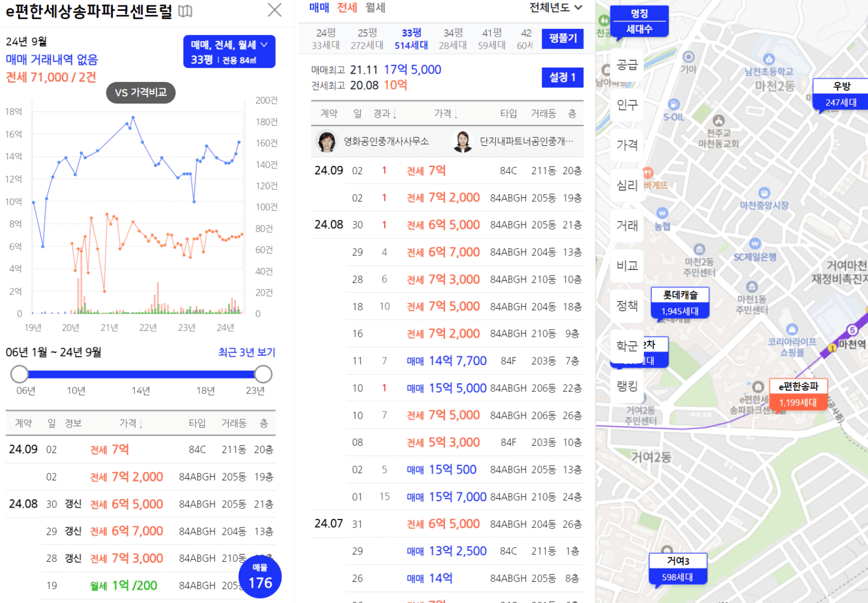868x603 pixels.
Task: Close the e편한세상송파파크센트럴 panel
Action: click(275, 10)
